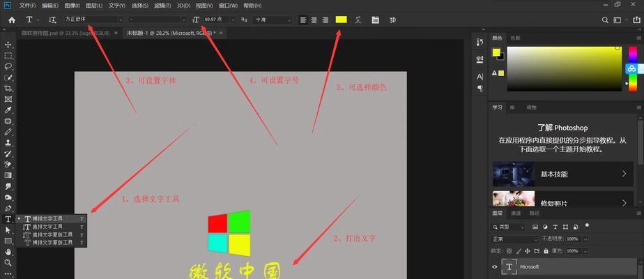Viewport: 644px width, 279px height.
Task: Open the fill 填充 slider dropdown
Action: coord(585,250)
